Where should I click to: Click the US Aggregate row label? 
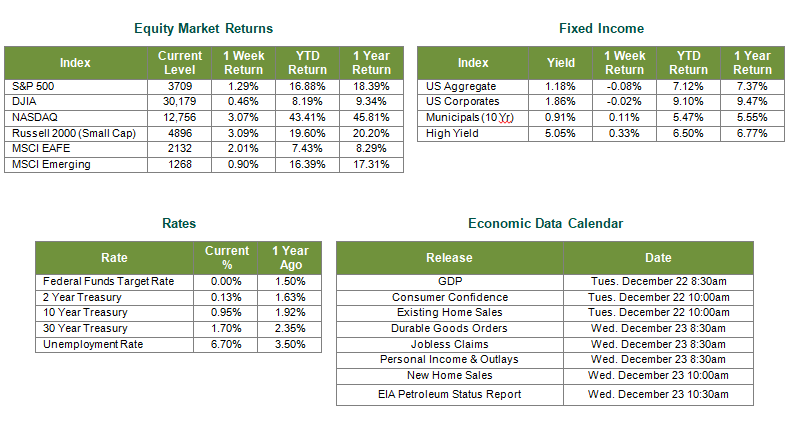pos(455,87)
